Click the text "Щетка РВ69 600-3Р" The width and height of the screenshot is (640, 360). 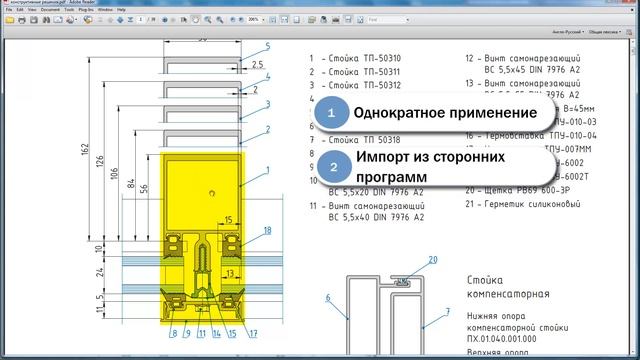527,190
